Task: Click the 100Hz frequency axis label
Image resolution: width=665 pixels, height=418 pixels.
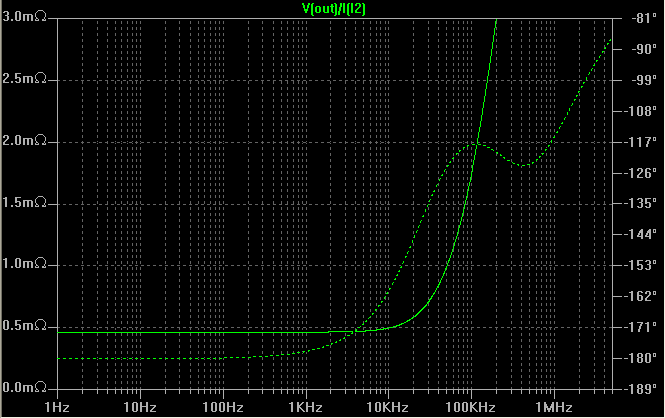Action: click(x=223, y=408)
